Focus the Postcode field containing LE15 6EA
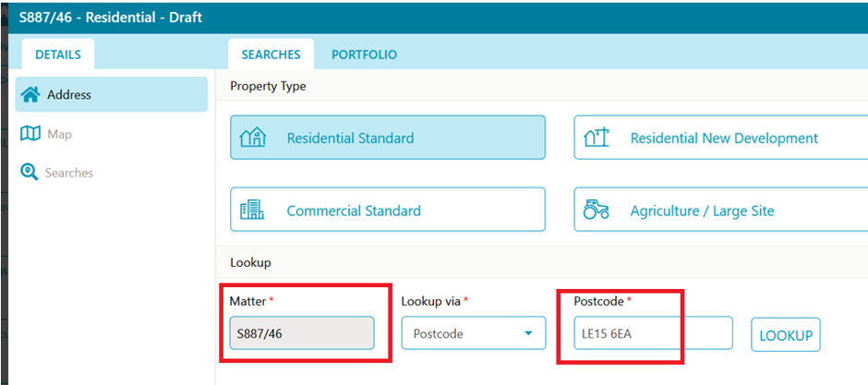The image size is (868, 385). (x=653, y=333)
